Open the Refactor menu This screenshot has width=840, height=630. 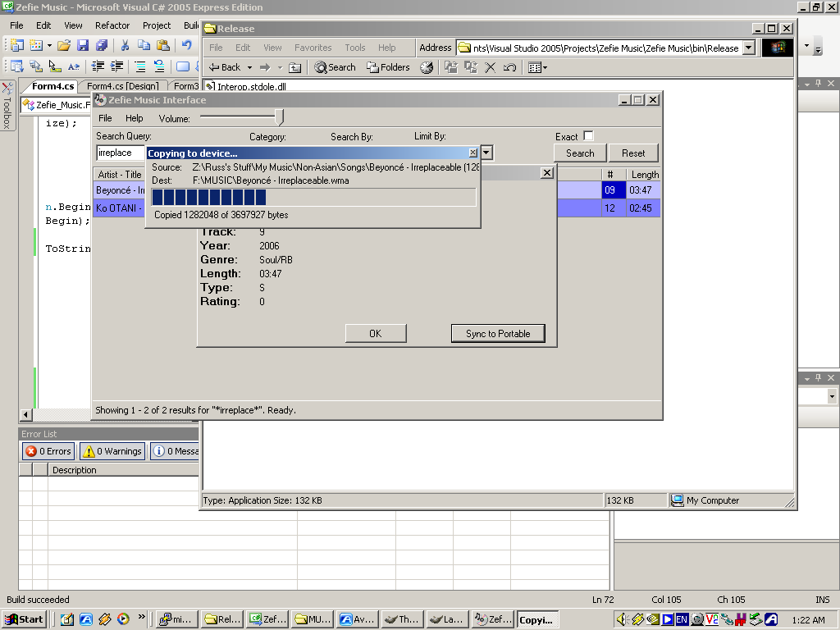coord(112,25)
